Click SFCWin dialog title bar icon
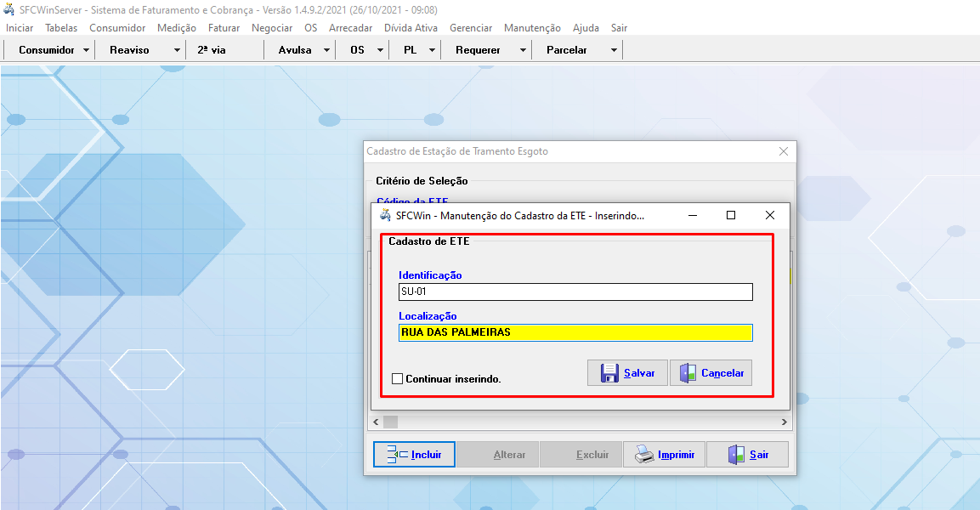 click(x=385, y=215)
